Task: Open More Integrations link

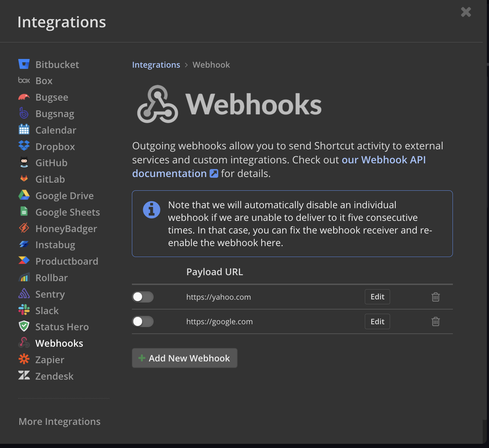Action: (x=60, y=421)
